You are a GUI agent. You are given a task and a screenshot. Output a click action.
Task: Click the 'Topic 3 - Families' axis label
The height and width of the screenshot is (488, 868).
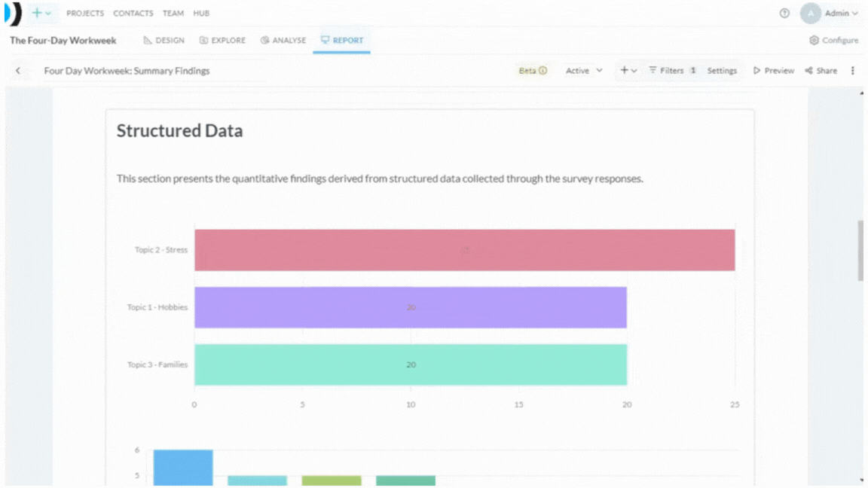tap(157, 364)
